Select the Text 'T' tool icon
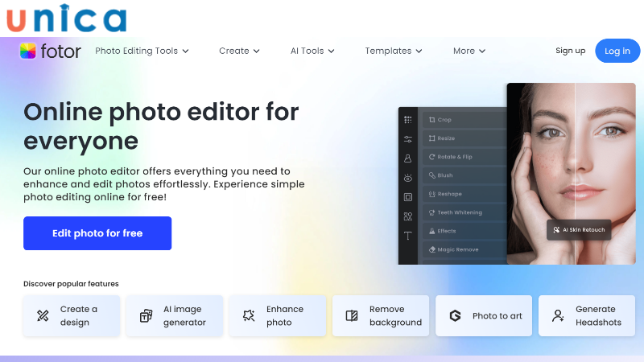644x362 pixels. pyautogui.click(x=408, y=236)
